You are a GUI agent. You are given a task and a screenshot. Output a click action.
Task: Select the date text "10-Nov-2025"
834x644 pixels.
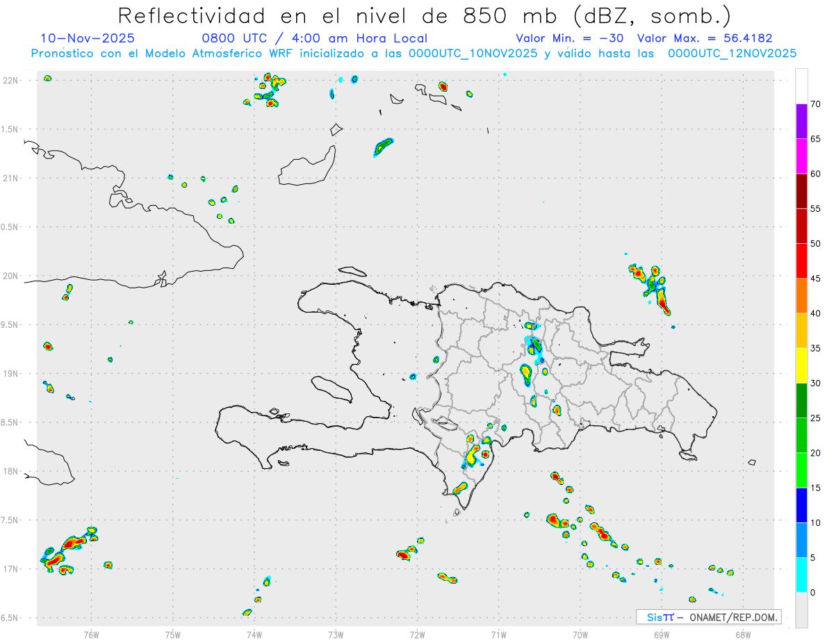(88, 38)
